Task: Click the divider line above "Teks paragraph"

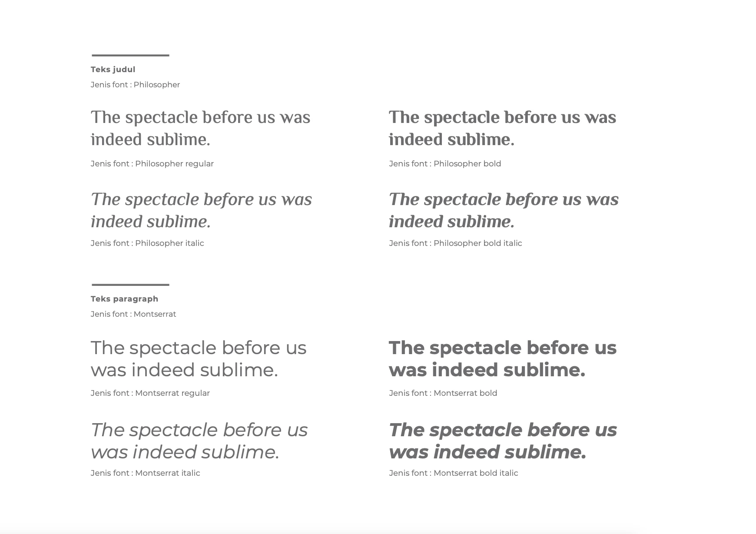Action: (x=130, y=285)
